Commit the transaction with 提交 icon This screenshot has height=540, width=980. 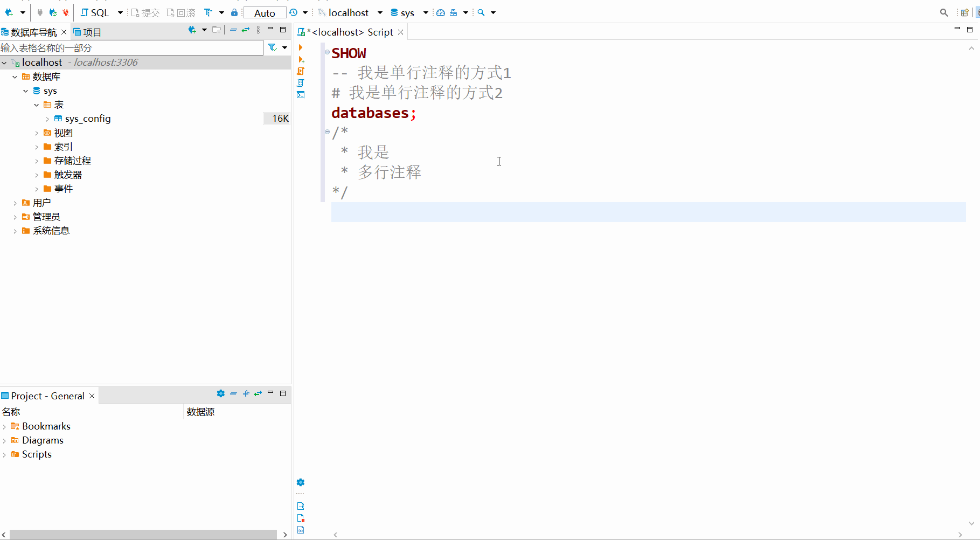(x=144, y=12)
